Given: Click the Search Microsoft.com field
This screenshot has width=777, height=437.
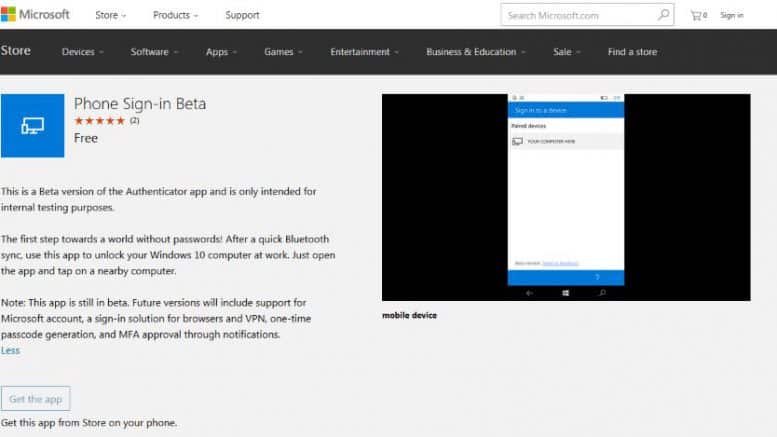Looking at the screenshot, I should click(578, 15).
